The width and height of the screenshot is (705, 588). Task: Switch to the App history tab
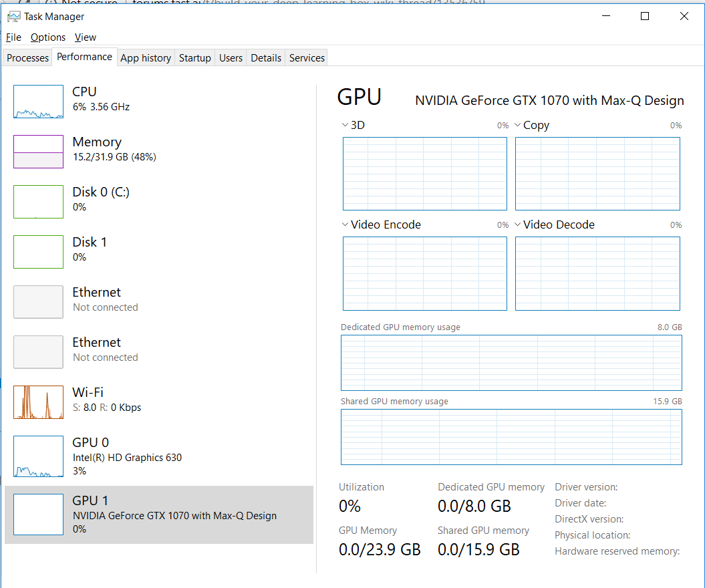(146, 58)
